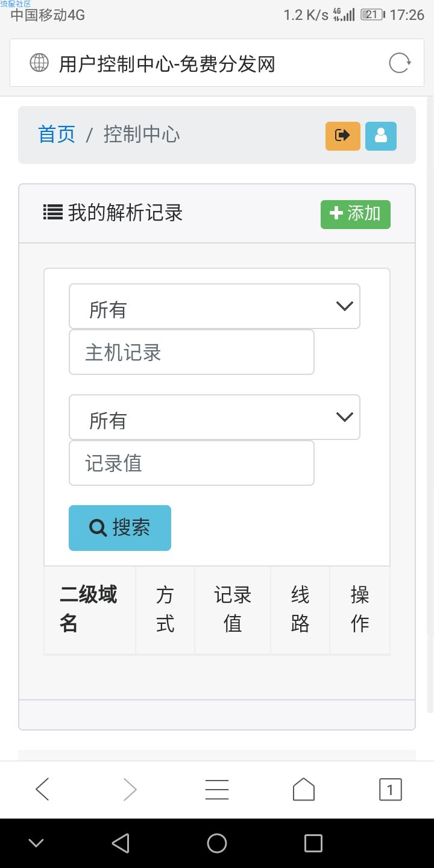Click the blue 搜索 button

[x=120, y=528]
